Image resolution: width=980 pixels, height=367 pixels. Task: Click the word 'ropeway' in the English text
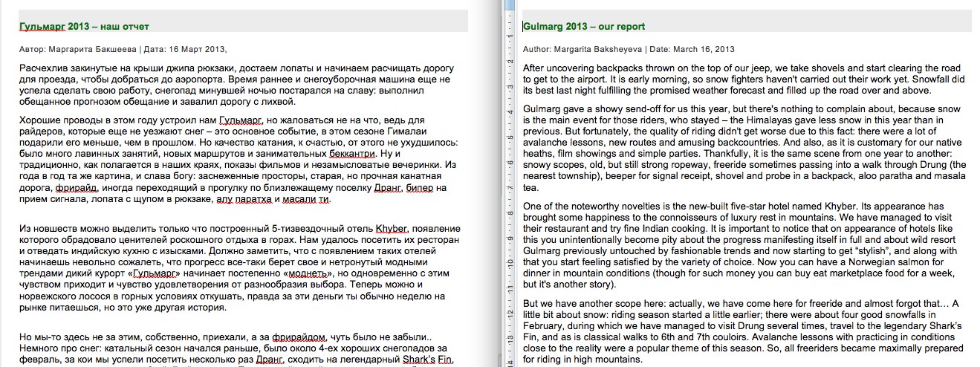[690, 165]
